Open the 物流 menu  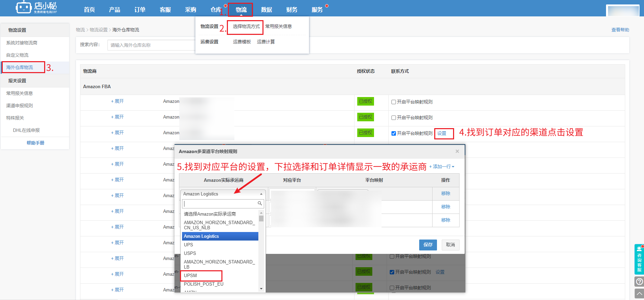(x=241, y=10)
